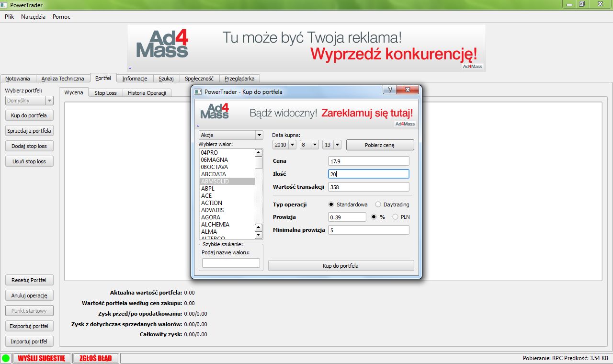Click the green connection status indicator
Screen dimensions: 613x364
[x=6, y=358]
